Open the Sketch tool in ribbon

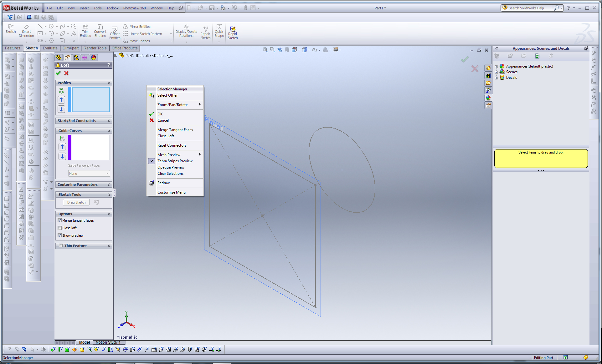[11, 29]
